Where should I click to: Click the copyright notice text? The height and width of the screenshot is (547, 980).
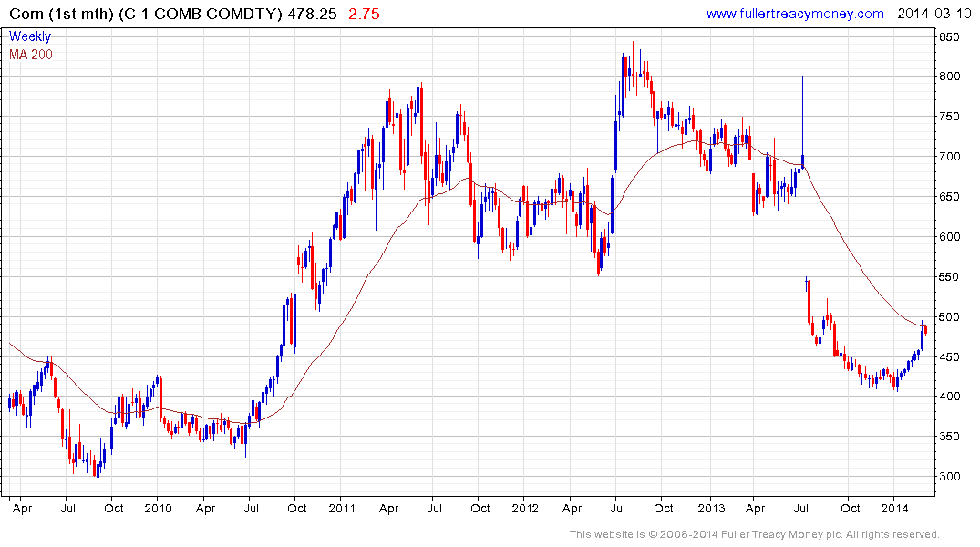[755, 534]
